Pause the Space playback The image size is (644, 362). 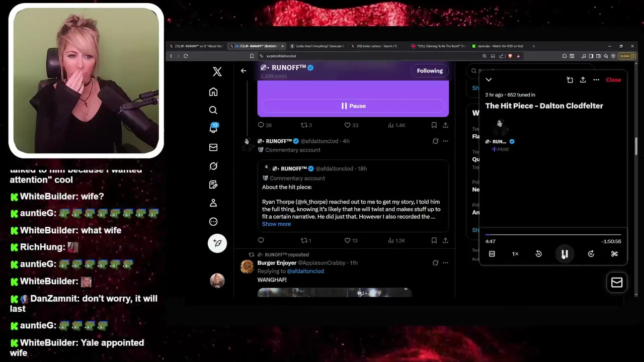pos(565,254)
